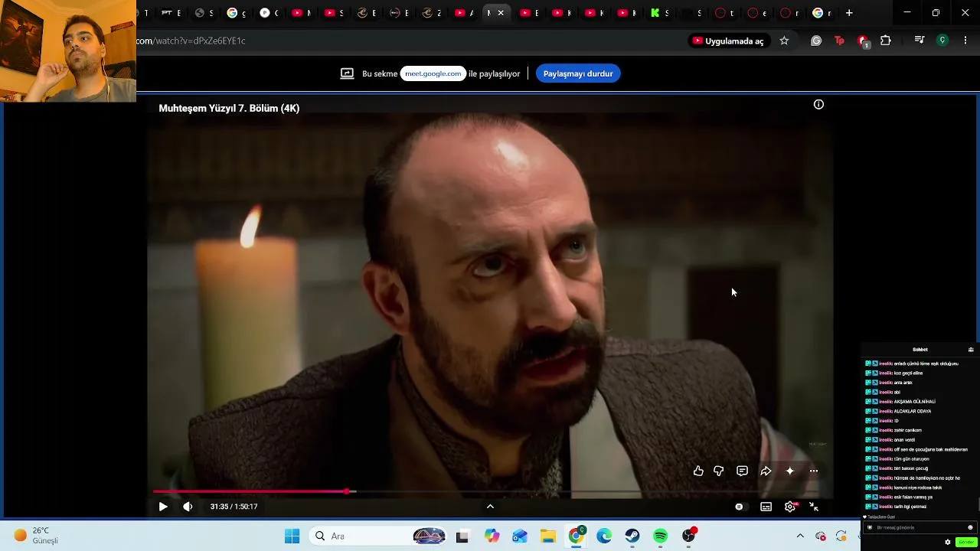Play the paused YouTube video
This screenshot has height=551, width=980.
[x=163, y=507]
